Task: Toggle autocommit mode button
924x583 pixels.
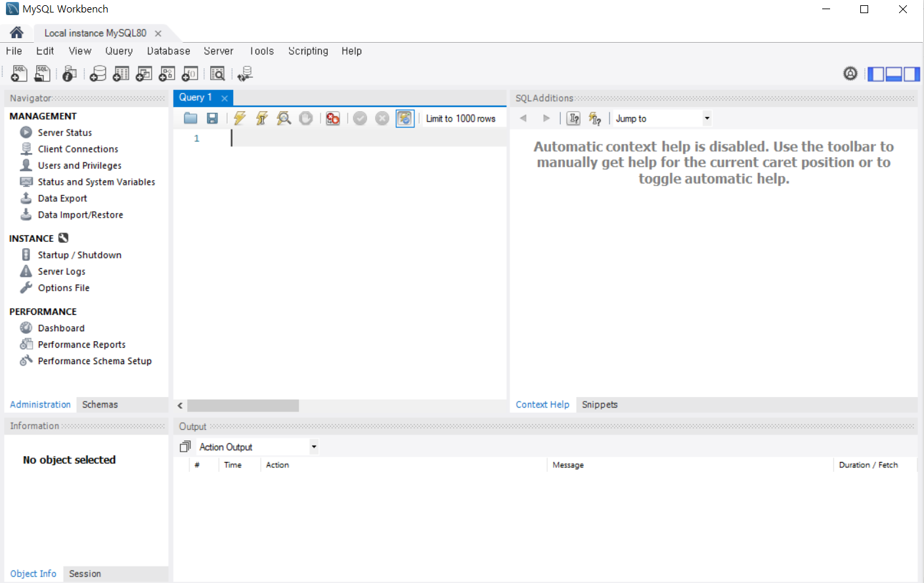Action: pyautogui.click(x=405, y=118)
